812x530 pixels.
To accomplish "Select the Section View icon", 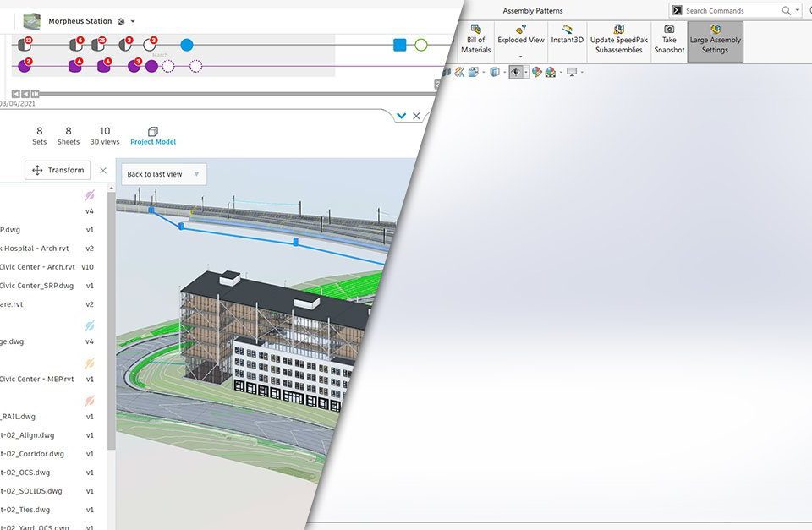I will (459, 72).
